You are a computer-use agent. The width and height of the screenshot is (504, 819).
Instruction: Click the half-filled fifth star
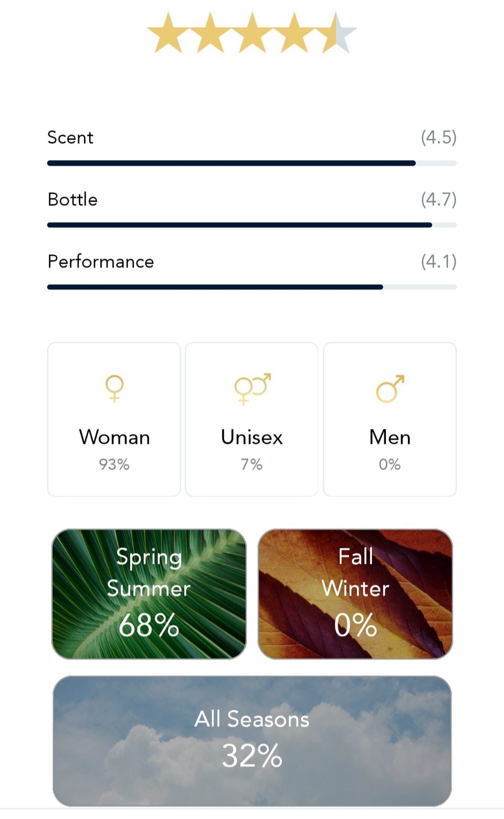pos(337,34)
